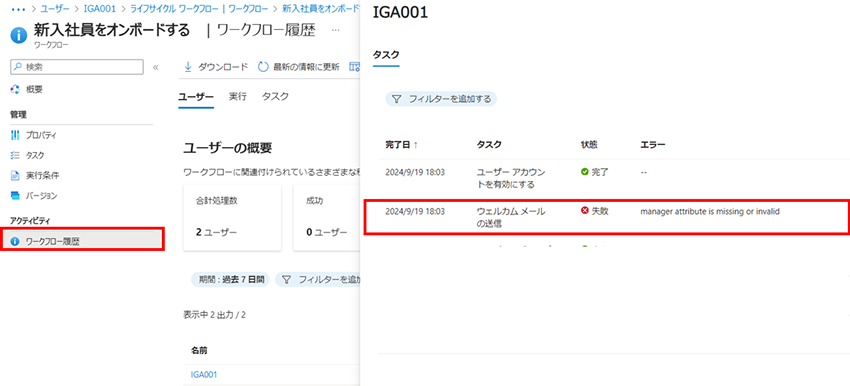Image resolution: width=850 pixels, height=386 pixels.
Task: Sort by 完了日 column header
Action: click(x=401, y=145)
